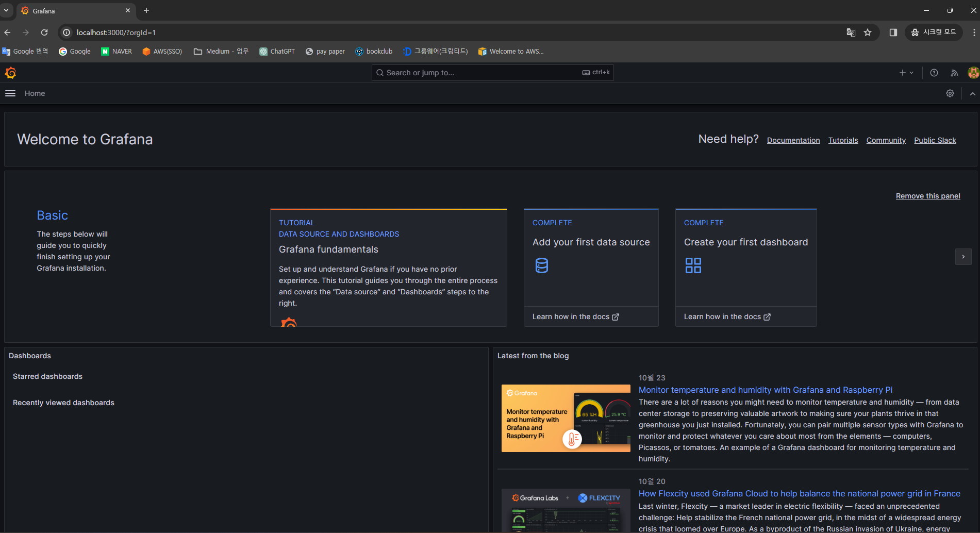
Task: Click the incognito mode indicator button
Action: click(934, 32)
